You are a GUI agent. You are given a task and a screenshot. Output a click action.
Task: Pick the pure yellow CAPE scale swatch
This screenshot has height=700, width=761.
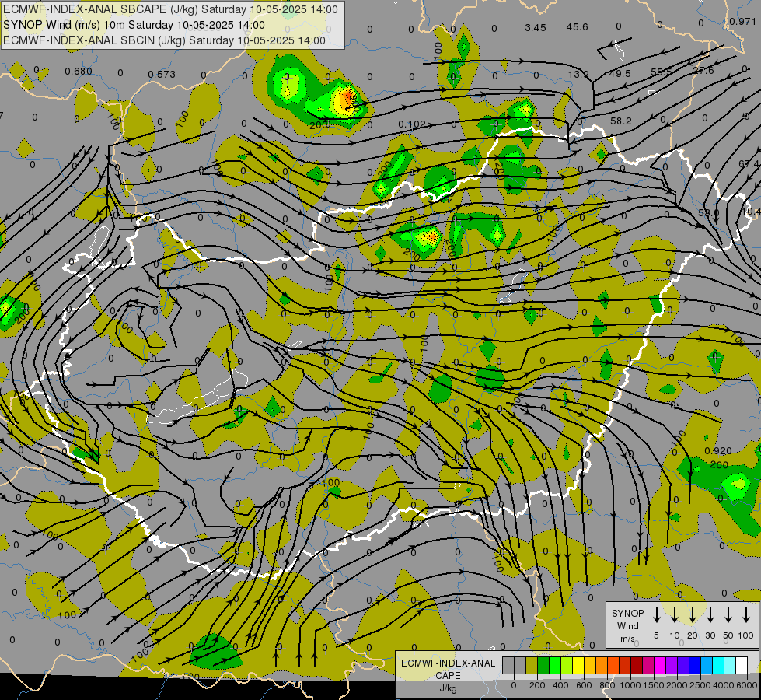click(578, 665)
